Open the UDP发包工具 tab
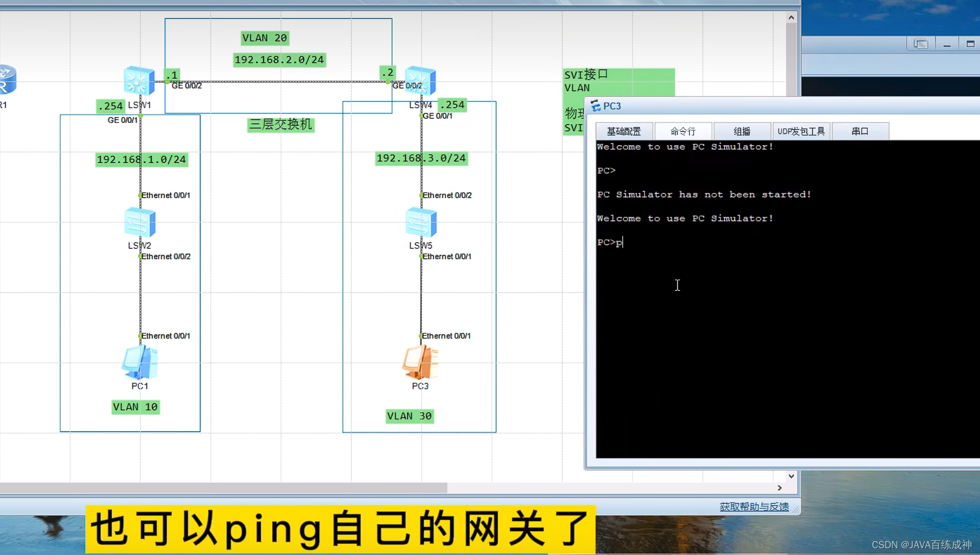This screenshot has width=980, height=555. pyautogui.click(x=801, y=131)
